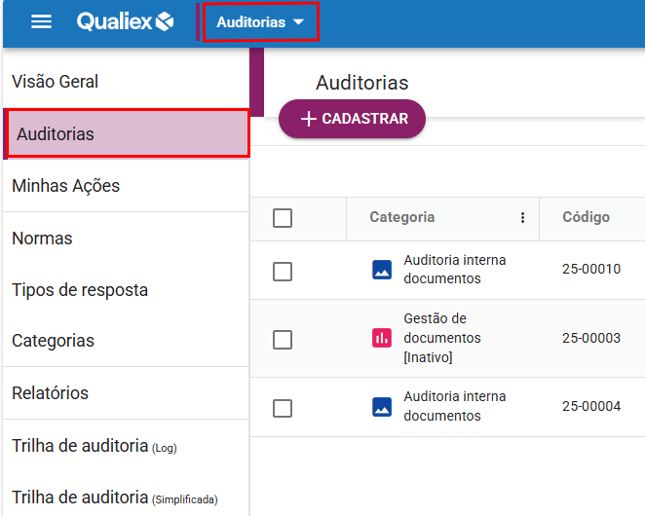Check the row with code 25-00010
This screenshot has width=645, height=516.
point(283,271)
